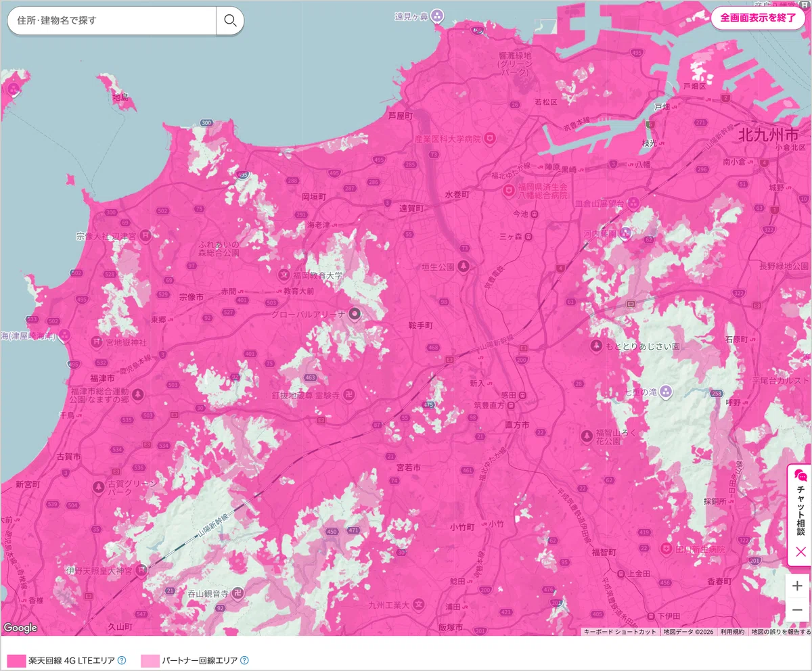Click the パートナー回線エリア legend swatch
Viewport: 812px width, 671px height.
[x=150, y=660]
